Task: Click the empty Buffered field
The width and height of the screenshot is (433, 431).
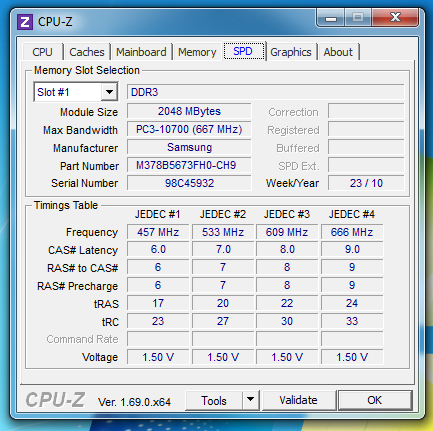Action: pos(366,147)
